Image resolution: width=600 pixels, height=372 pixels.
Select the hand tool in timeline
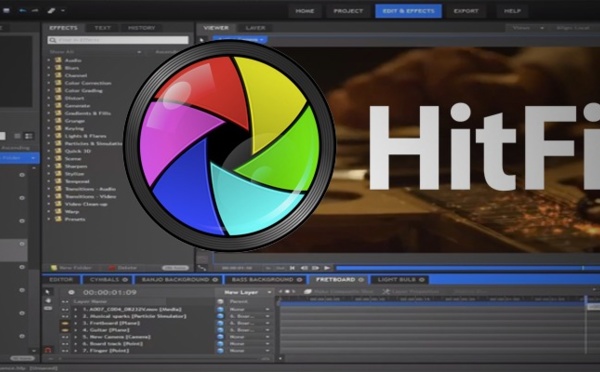point(48,300)
